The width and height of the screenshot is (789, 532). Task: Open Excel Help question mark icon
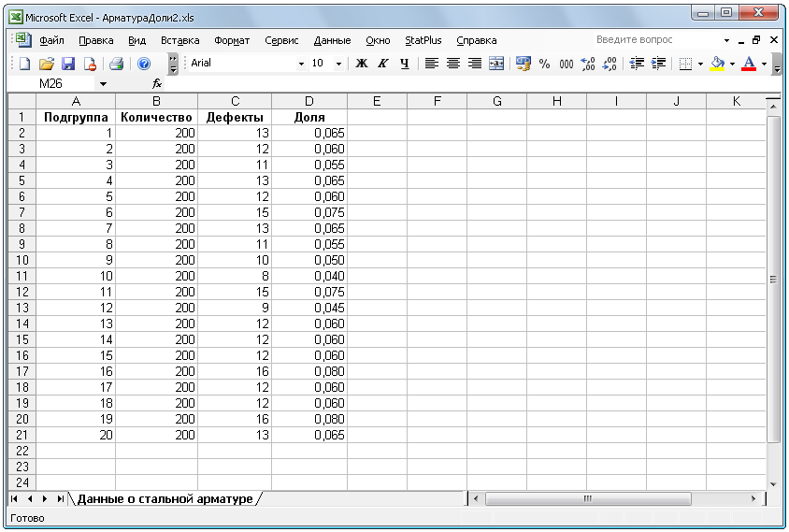tap(144, 64)
